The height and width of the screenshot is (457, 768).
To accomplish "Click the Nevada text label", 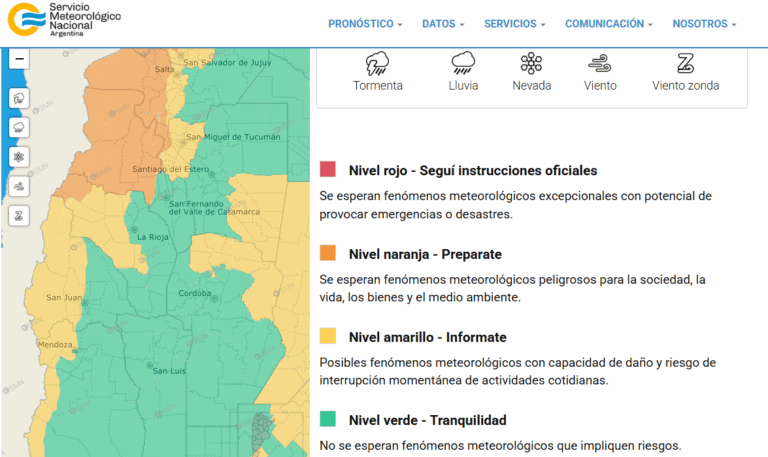I will pos(531,86).
